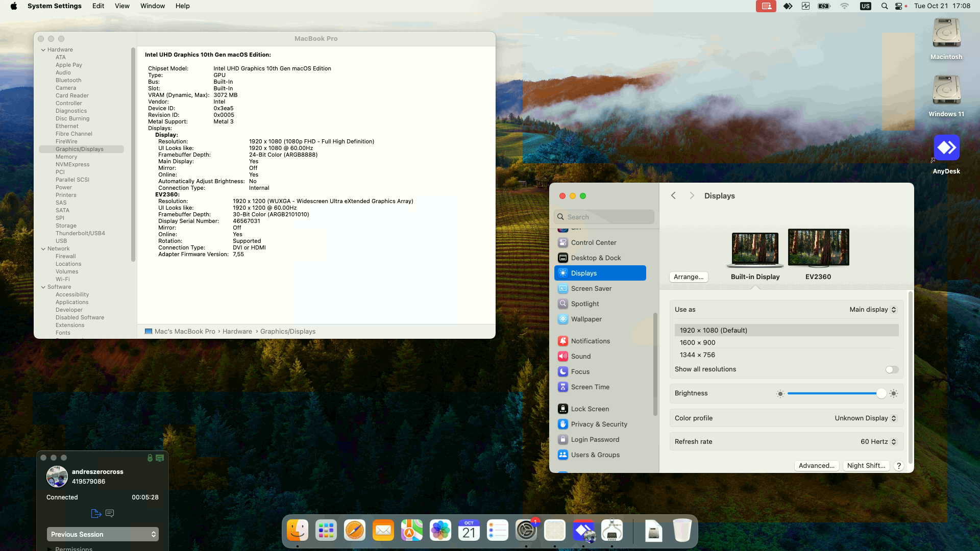
Task: Click the file transfer icon in AnyDesk panel
Action: (96, 513)
